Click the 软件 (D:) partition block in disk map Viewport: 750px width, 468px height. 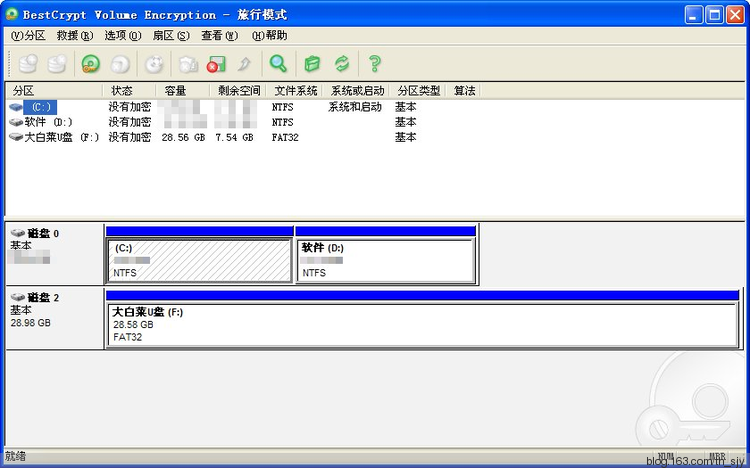click(385, 261)
